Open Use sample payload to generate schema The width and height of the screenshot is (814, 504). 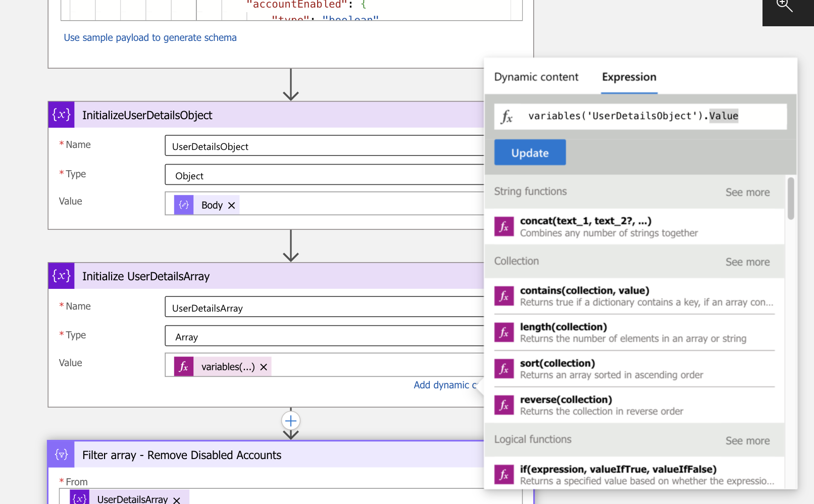tap(150, 38)
